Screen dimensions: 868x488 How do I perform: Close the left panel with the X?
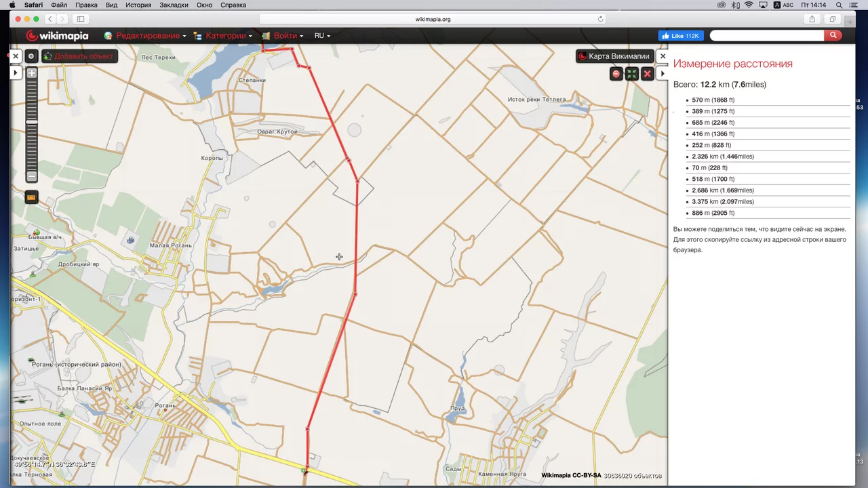click(x=16, y=56)
